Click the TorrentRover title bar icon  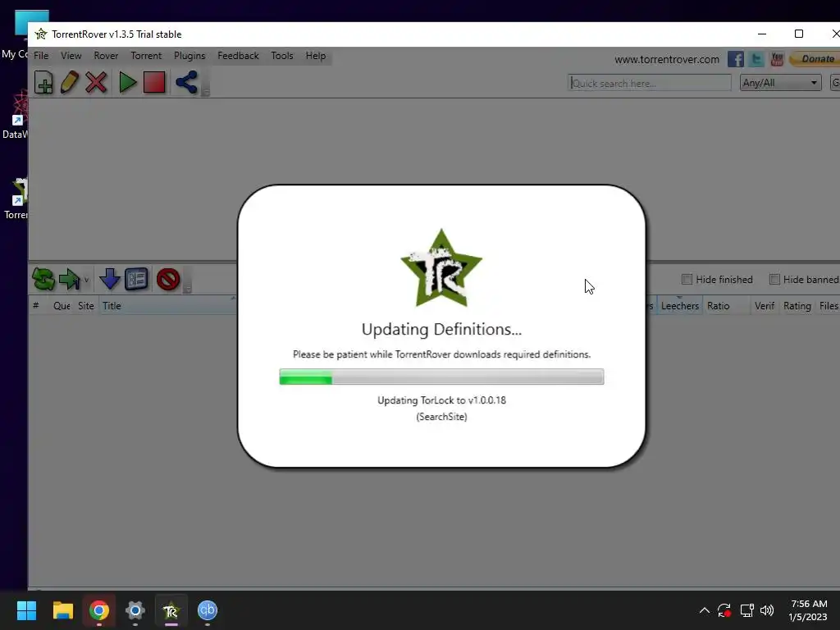tap(41, 34)
